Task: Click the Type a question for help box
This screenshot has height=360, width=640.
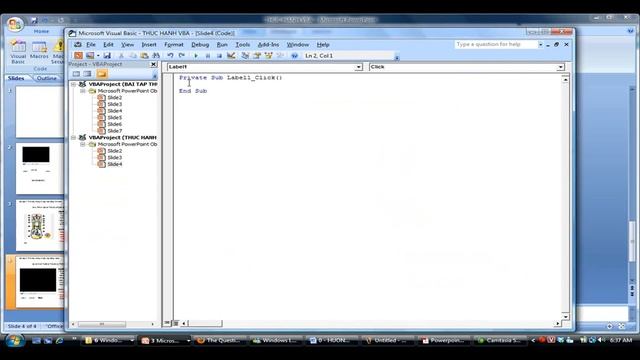Action: point(496,44)
